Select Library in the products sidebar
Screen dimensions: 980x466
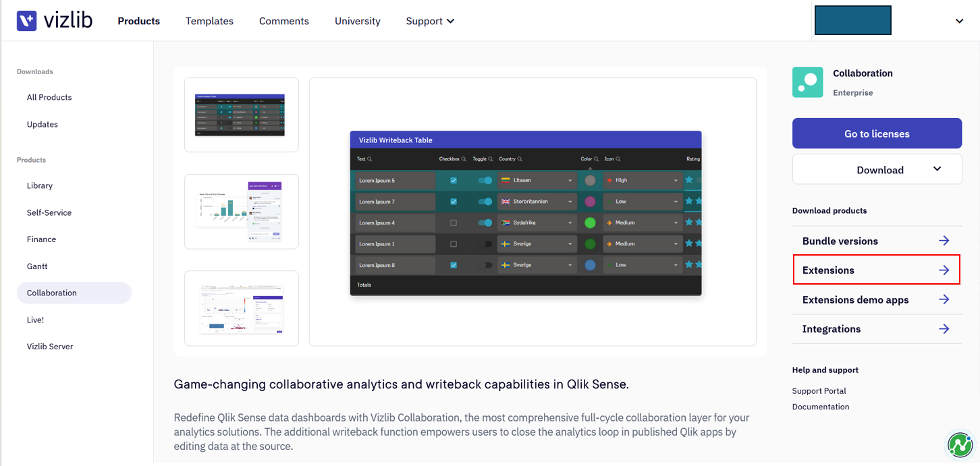tap(40, 185)
